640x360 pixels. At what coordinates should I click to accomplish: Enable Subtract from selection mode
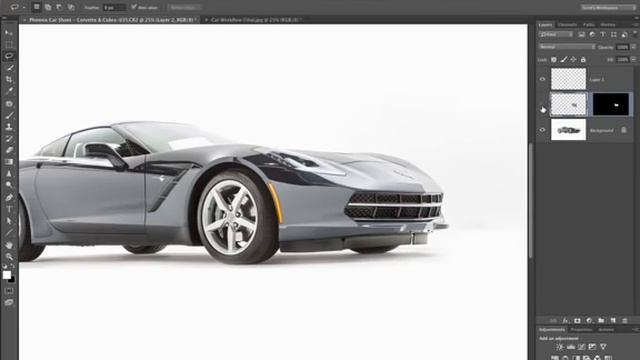(59, 7)
